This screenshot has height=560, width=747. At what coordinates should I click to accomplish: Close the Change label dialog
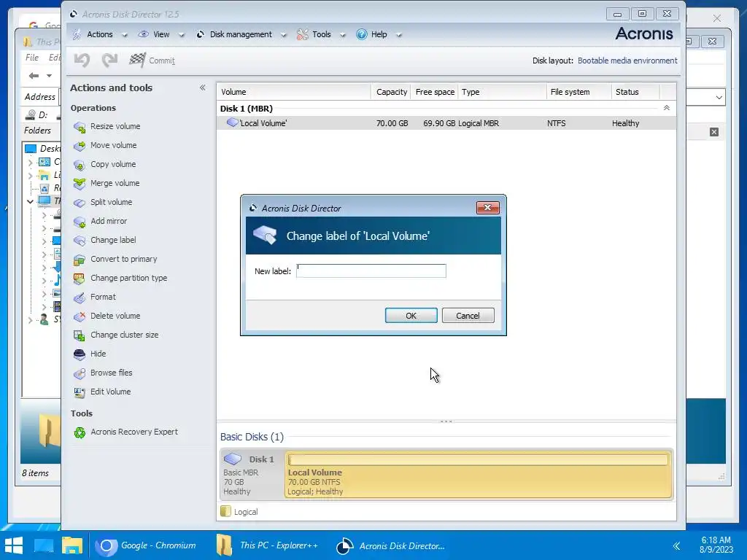487,208
